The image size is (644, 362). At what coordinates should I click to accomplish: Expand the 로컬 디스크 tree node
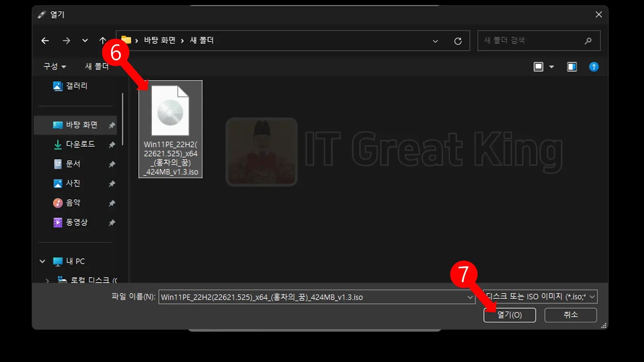point(47,280)
